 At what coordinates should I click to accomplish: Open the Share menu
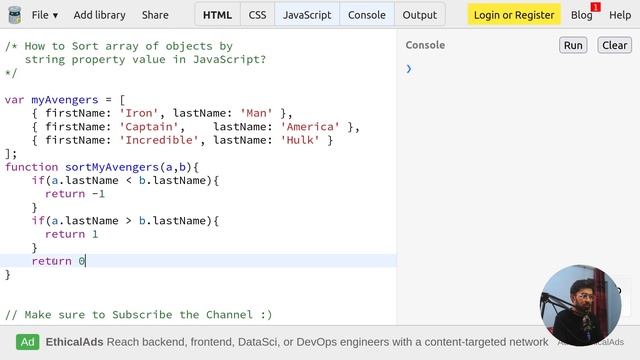[155, 15]
